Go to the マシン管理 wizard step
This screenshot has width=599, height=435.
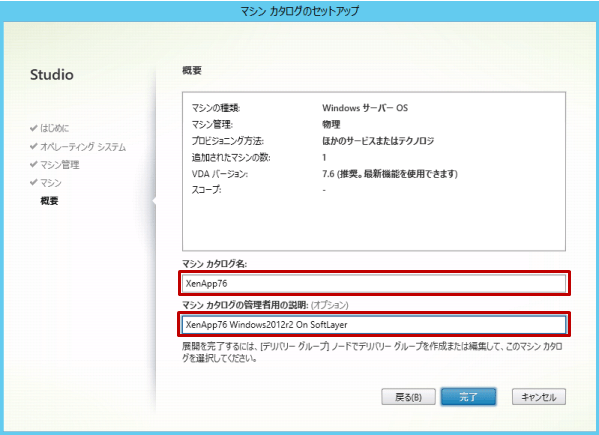coord(60,165)
